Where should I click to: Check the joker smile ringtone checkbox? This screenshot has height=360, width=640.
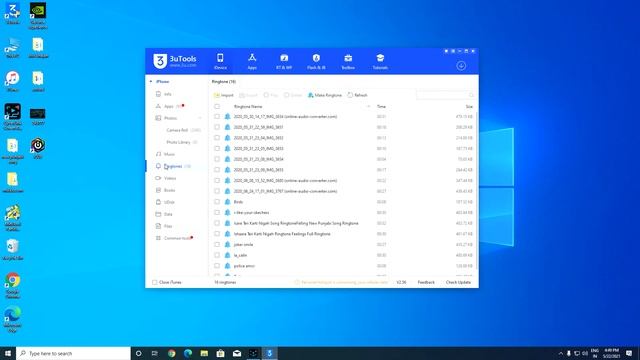pos(217,244)
